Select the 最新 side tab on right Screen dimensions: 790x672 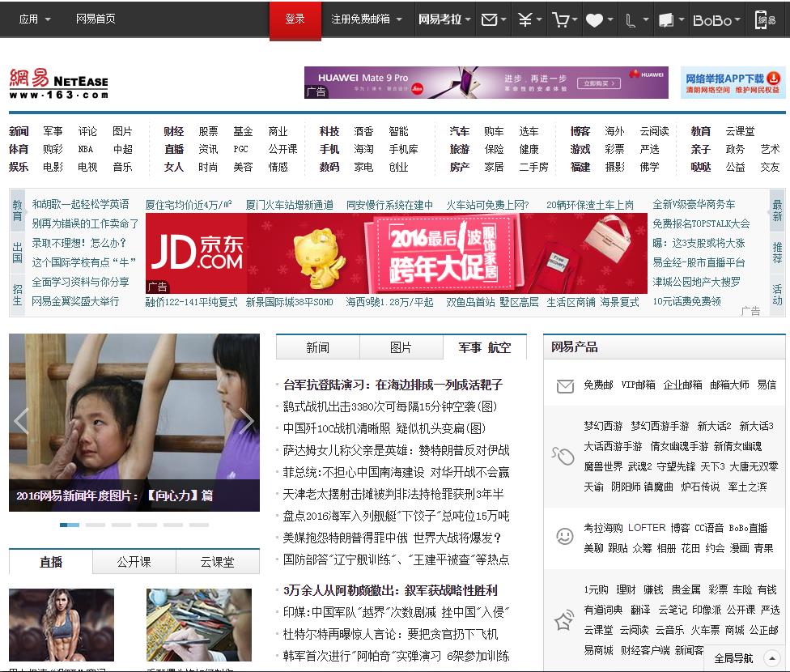777,211
